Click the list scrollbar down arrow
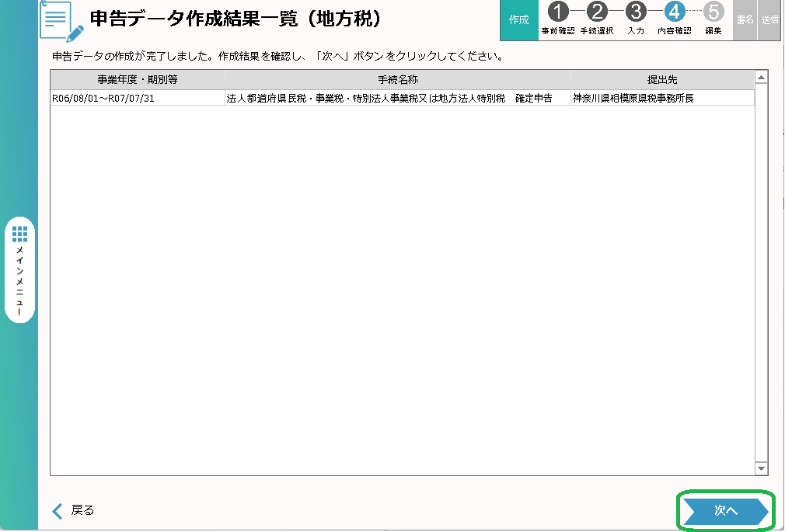Image resolution: width=785 pixels, height=532 pixels. (x=761, y=468)
